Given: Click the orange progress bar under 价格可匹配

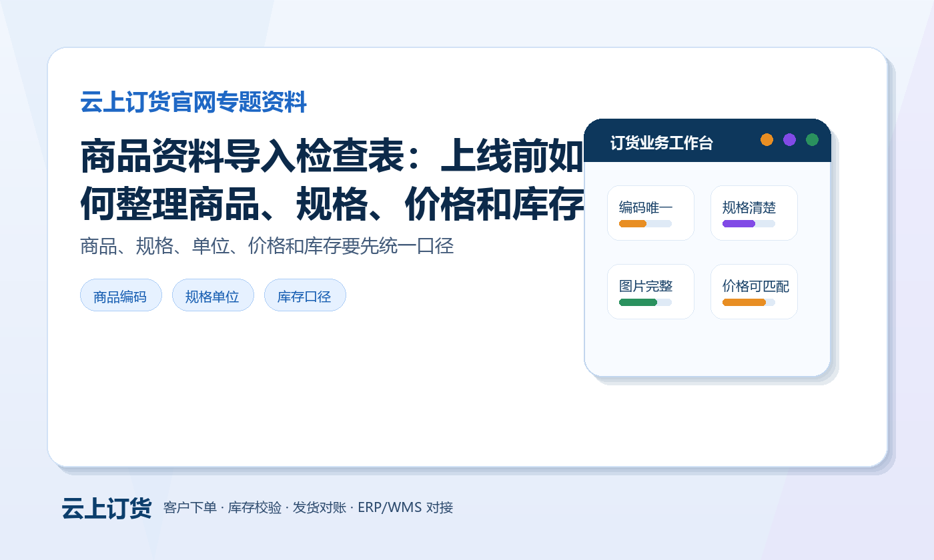Looking at the screenshot, I should point(744,303).
